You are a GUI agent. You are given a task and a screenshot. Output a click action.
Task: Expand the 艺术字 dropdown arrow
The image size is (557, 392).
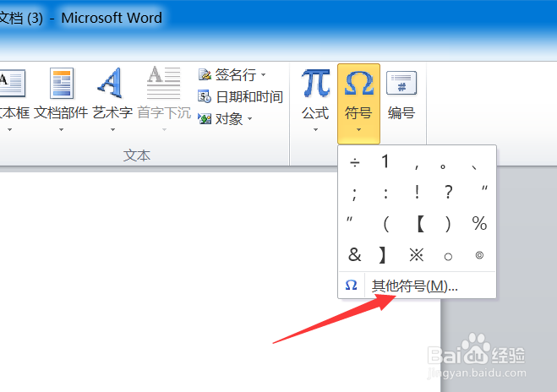click(x=112, y=130)
